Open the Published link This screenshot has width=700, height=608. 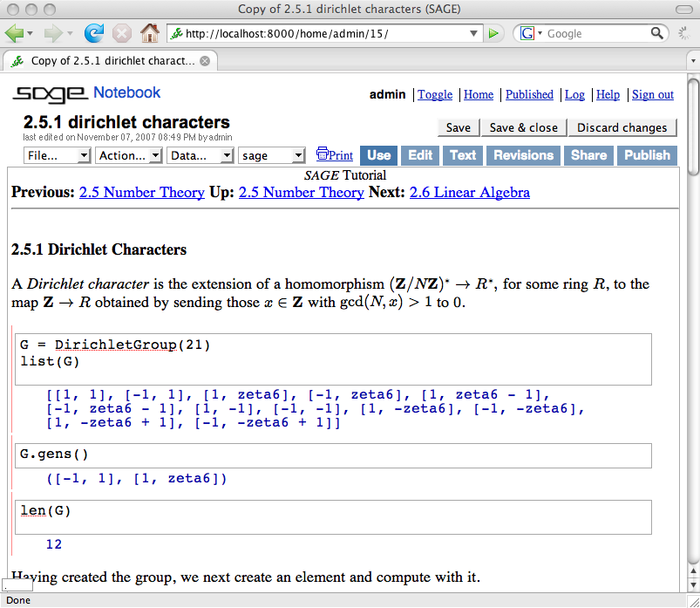pyautogui.click(x=529, y=95)
